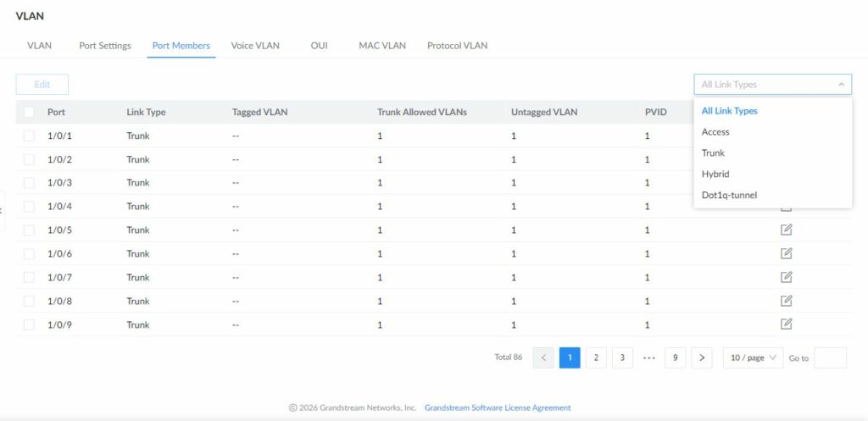Image resolution: width=868 pixels, height=421 pixels.
Task: Click the edit icon for port 1/0/5
Action: [x=786, y=230]
